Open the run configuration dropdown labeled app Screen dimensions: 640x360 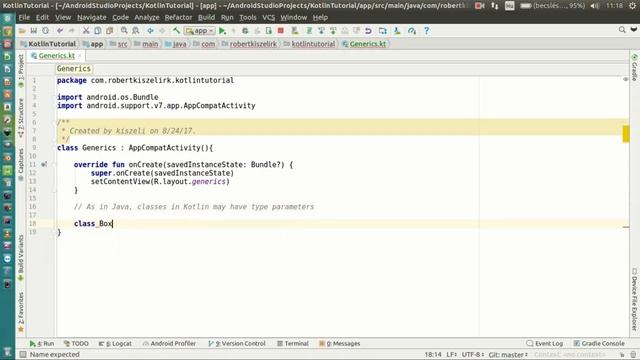(199, 31)
